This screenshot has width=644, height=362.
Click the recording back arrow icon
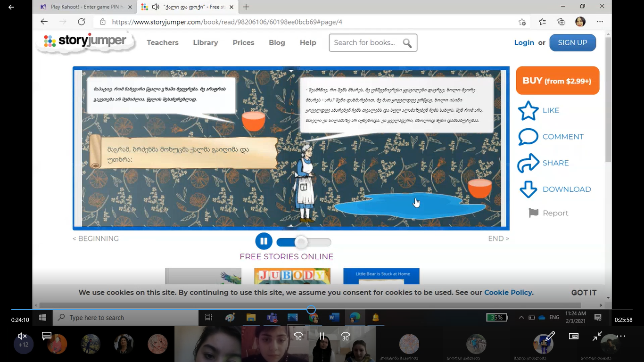click(x=11, y=7)
